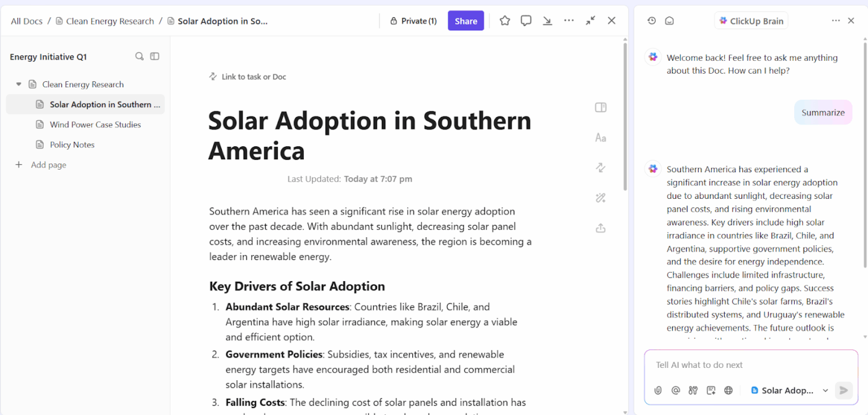
Task: Click the Summarize suggestion chip
Action: click(823, 112)
